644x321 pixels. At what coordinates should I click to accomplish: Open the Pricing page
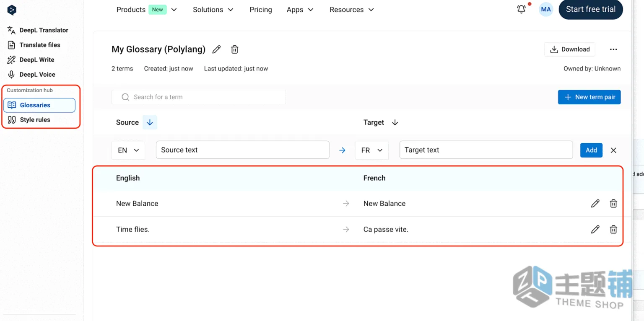pyautogui.click(x=261, y=10)
